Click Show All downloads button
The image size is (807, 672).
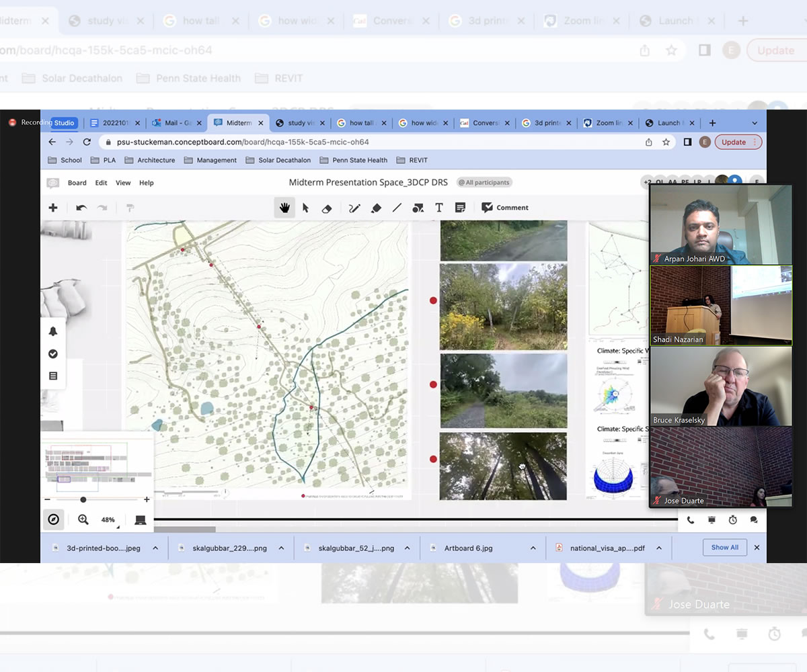(725, 548)
